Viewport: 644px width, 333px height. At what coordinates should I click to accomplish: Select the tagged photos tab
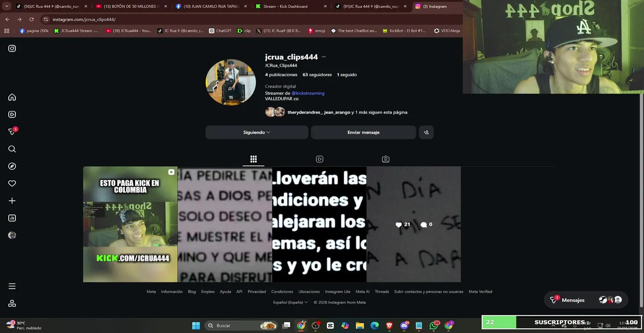click(x=385, y=159)
